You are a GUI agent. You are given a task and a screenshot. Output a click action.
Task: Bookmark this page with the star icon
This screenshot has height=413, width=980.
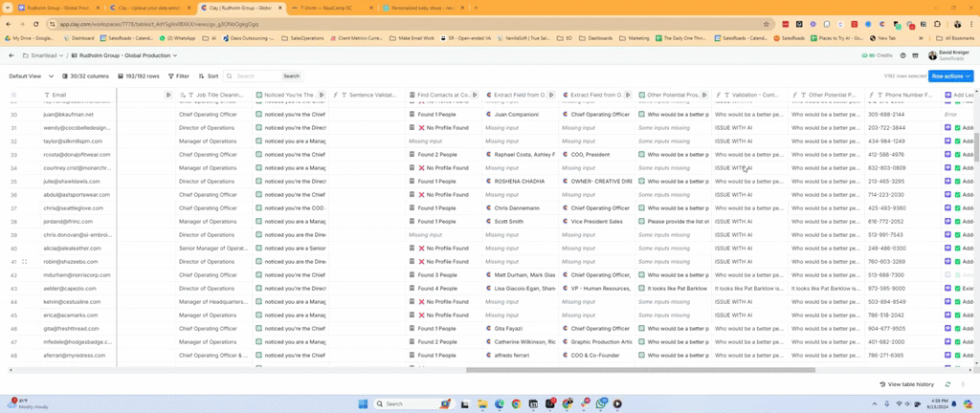tap(767, 24)
